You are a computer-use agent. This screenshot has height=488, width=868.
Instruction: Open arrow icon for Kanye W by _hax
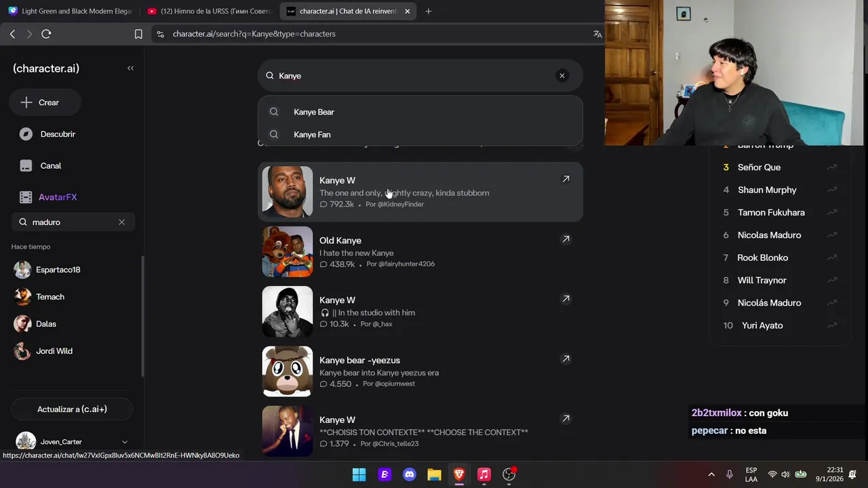566,298
